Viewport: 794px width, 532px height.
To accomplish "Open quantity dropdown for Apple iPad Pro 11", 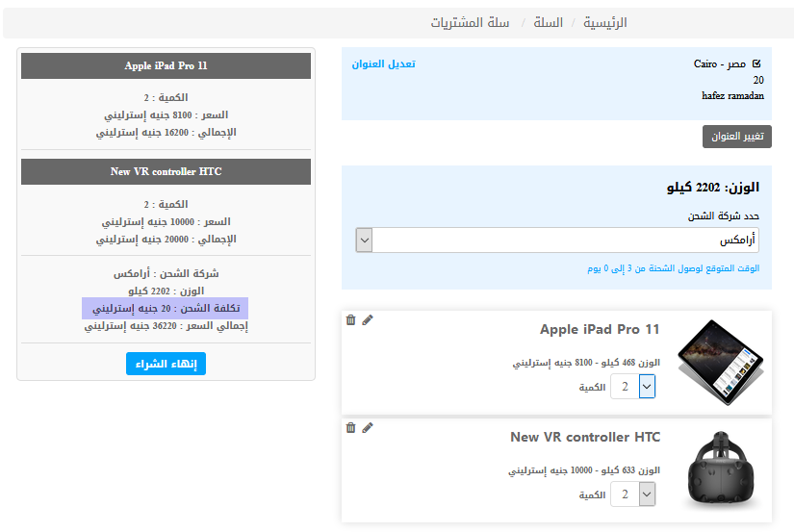I will coord(633,387).
